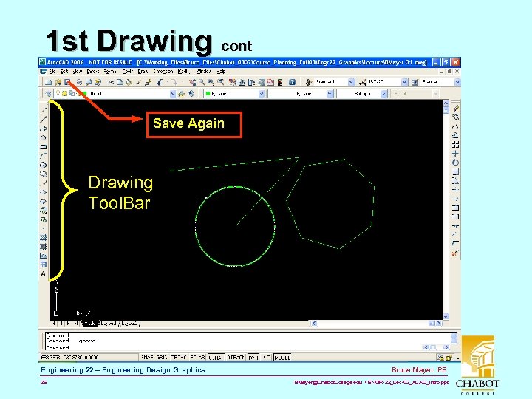Screen dimensions: 532x399
Task: Open the Format menu
Action: [x=111, y=72]
